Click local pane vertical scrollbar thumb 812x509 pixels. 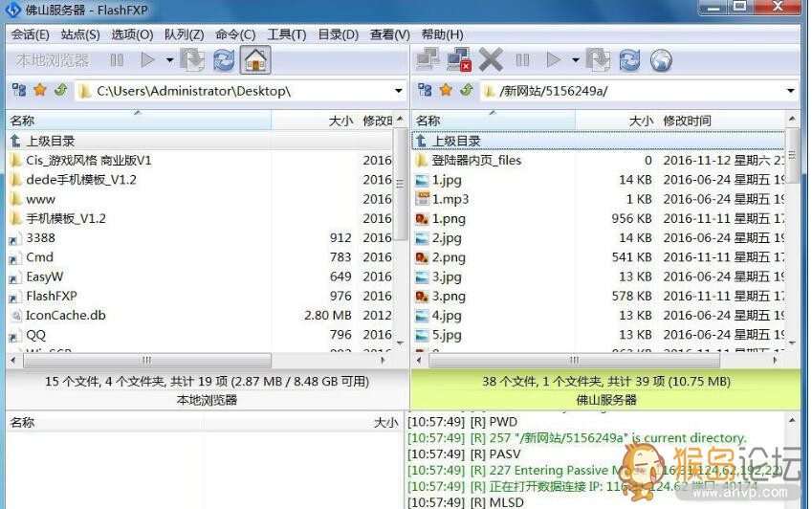click(400, 184)
